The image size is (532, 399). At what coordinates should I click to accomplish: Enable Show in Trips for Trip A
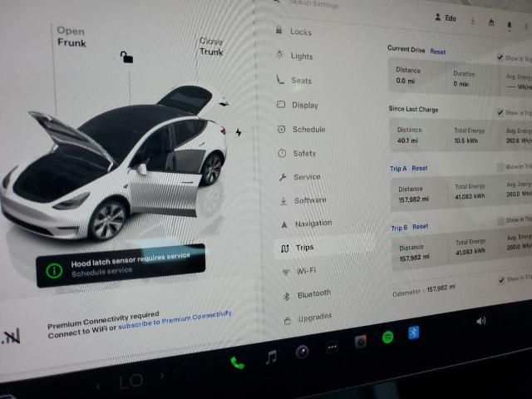(500, 167)
